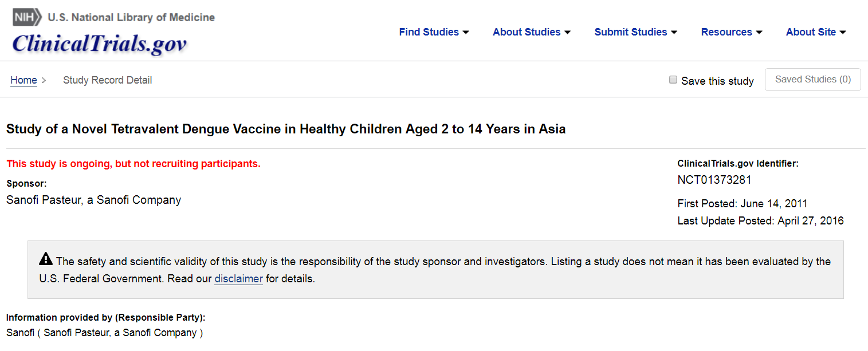The width and height of the screenshot is (868, 351).
Task: Click the ClinicalTrials.gov site logo
Action: (99, 44)
